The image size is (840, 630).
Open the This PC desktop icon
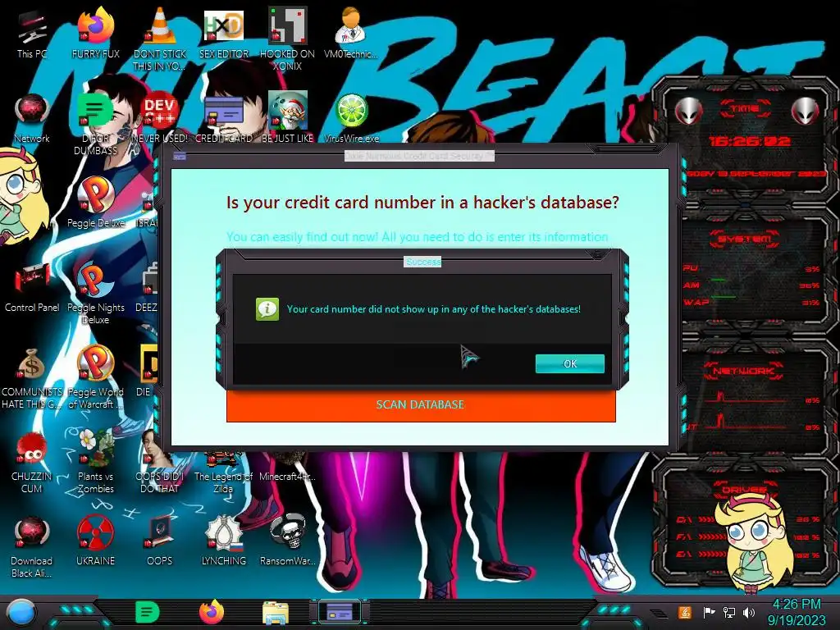click(x=32, y=34)
